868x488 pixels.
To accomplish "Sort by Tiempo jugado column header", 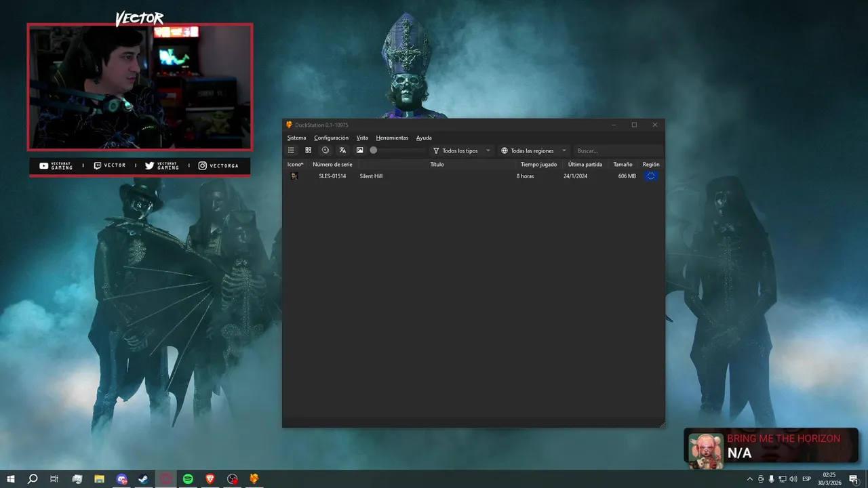I will click(538, 164).
